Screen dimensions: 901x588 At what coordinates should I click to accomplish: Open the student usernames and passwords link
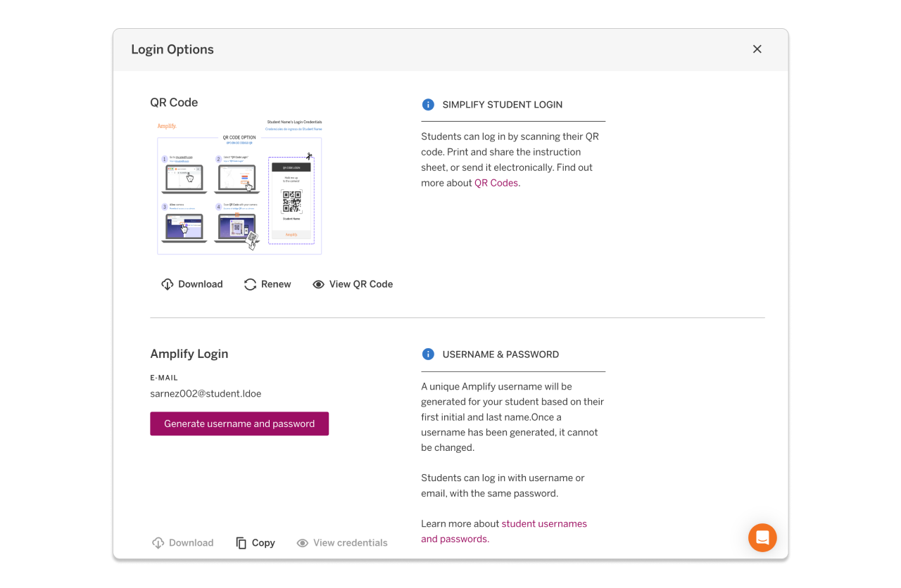coord(544,523)
